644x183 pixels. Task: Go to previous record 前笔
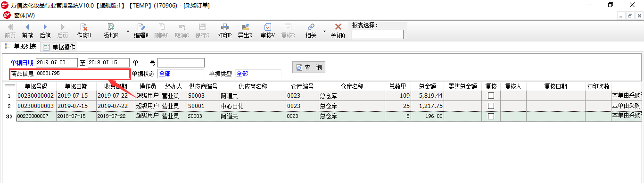(27, 31)
